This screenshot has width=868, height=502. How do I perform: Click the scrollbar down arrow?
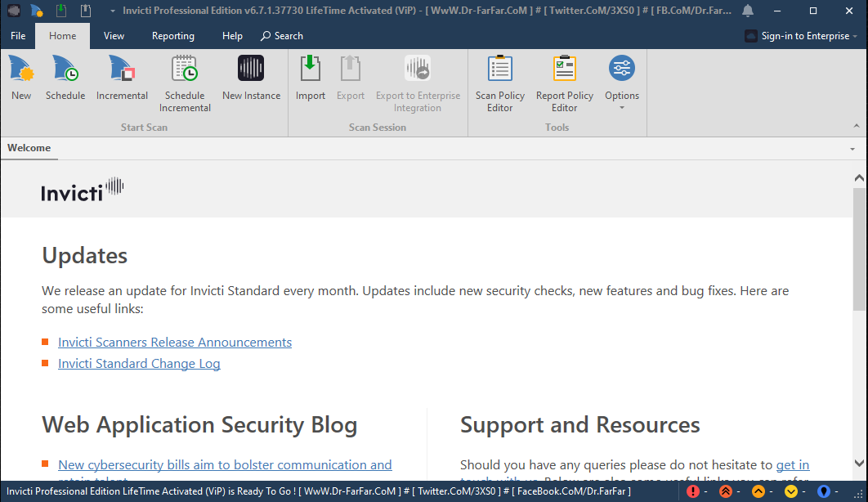pyautogui.click(x=858, y=464)
